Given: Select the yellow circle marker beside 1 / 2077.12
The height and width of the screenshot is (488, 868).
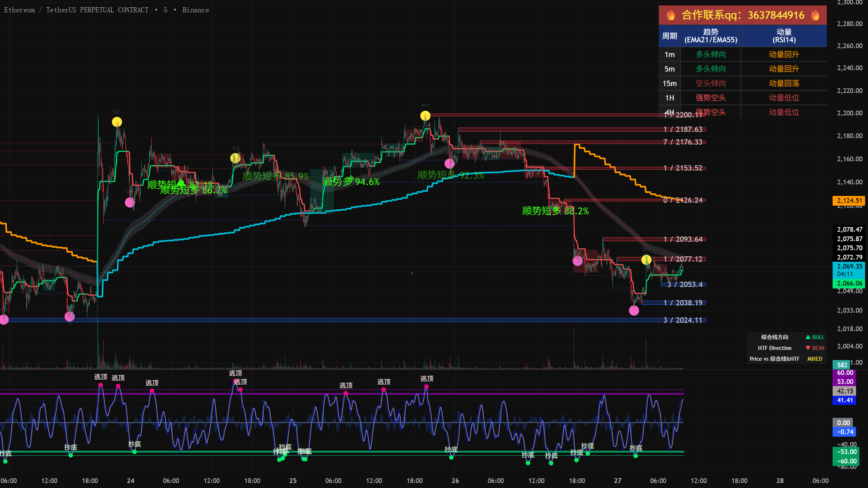Looking at the screenshot, I should [646, 260].
